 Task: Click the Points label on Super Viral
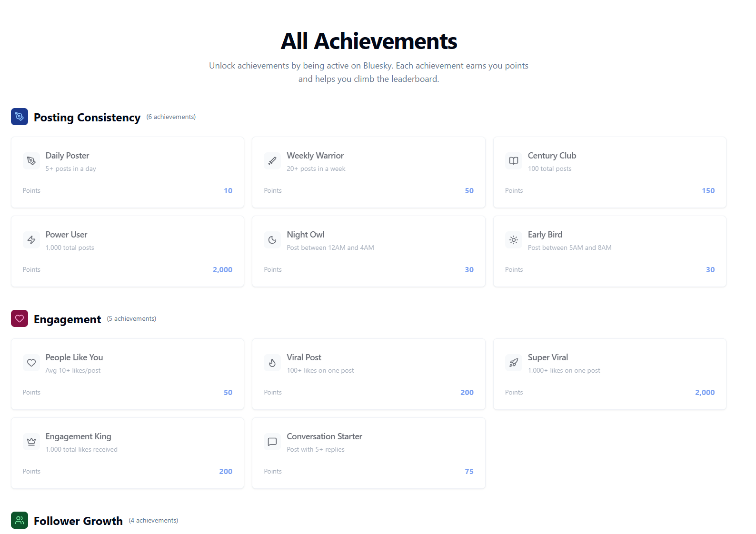coord(514,392)
